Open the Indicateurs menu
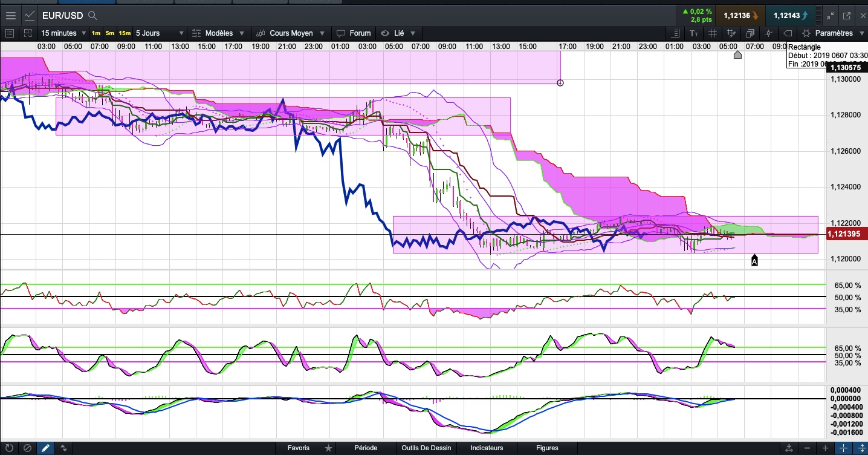This screenshot has width=868, height=455. pos(487,448)
